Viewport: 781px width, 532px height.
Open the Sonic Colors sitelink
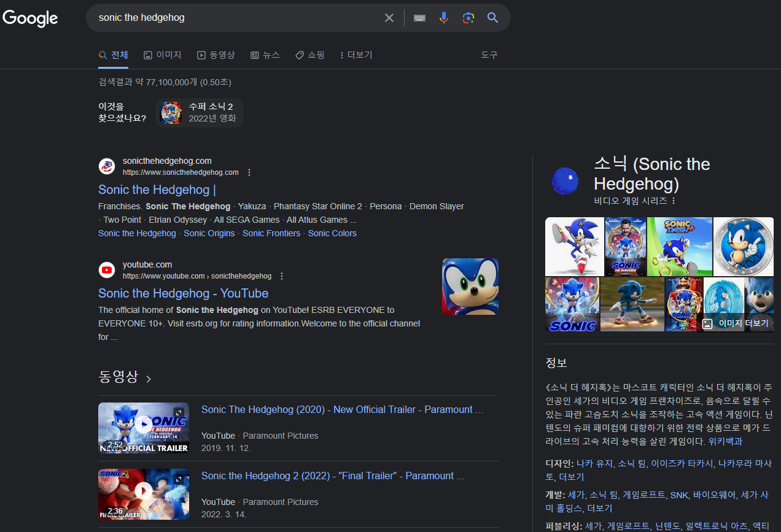click(332, 233)
